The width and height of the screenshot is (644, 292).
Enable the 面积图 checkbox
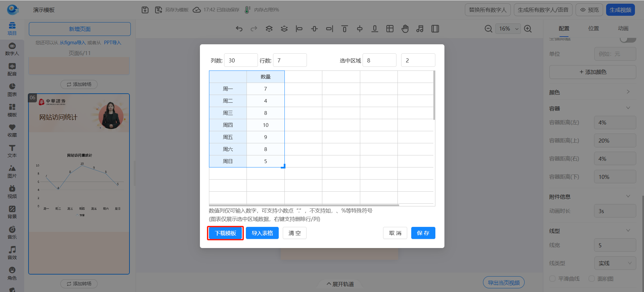click(x=592, y=279)
